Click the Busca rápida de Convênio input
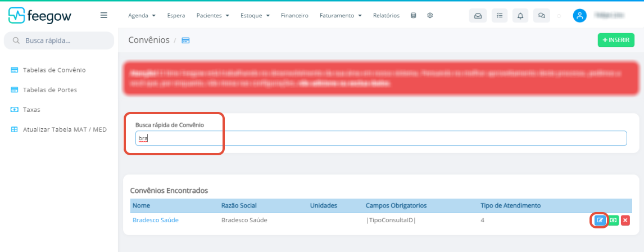This screenshot has width=644, height=252. click(381, 138)
